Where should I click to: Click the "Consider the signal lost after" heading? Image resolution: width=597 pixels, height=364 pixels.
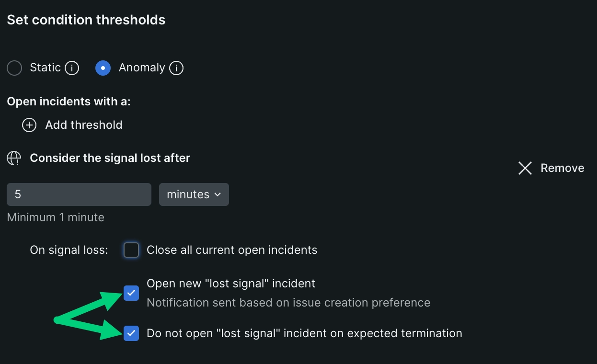(x=110, y=158)
